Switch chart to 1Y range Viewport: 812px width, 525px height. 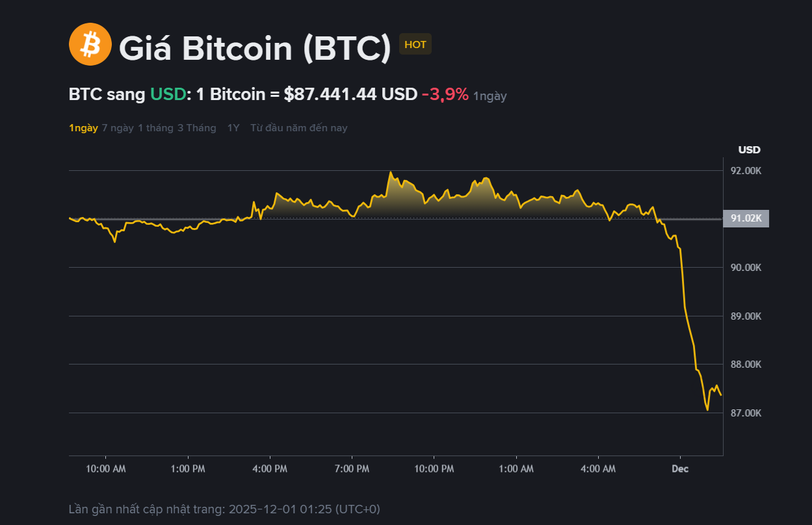[x=233, y=128]
